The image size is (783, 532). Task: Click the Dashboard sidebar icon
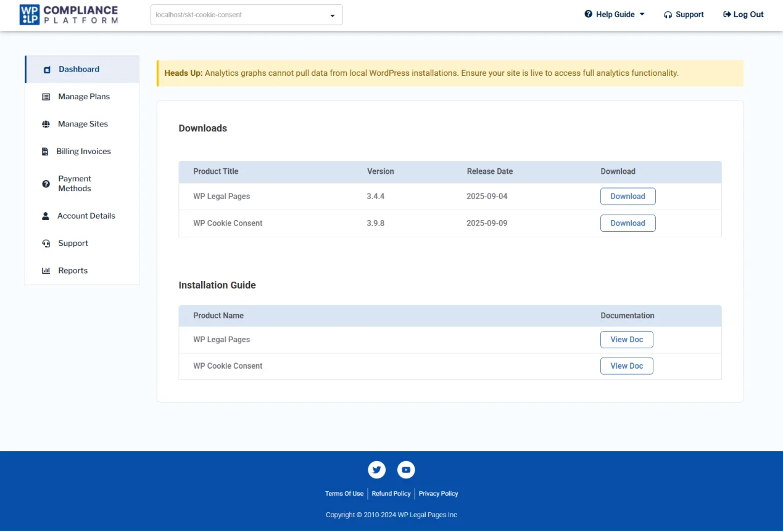point(47,70)
